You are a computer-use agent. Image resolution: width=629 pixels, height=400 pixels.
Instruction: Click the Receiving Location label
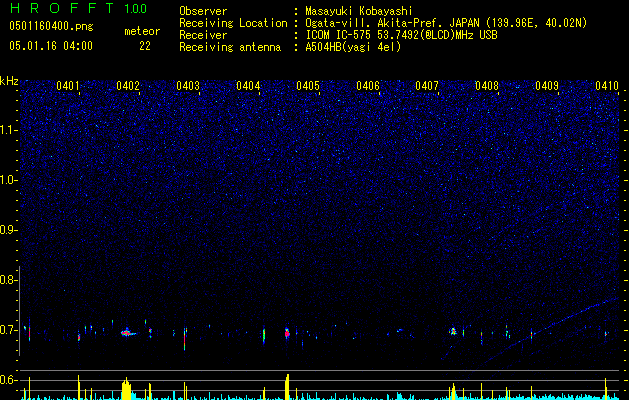[x=233, y=23]
